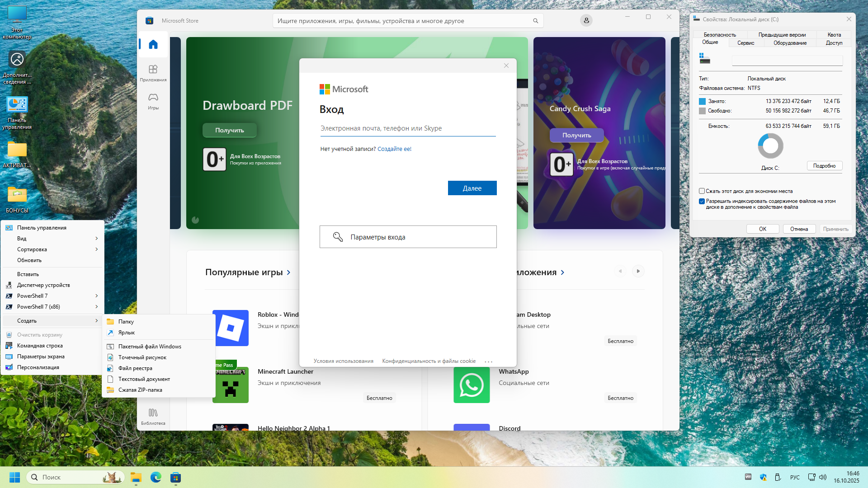Click the Roblox app thumbnail
The height and width of the screenshot is (488, 868).
pyautogui.click(x=231, y=328)
